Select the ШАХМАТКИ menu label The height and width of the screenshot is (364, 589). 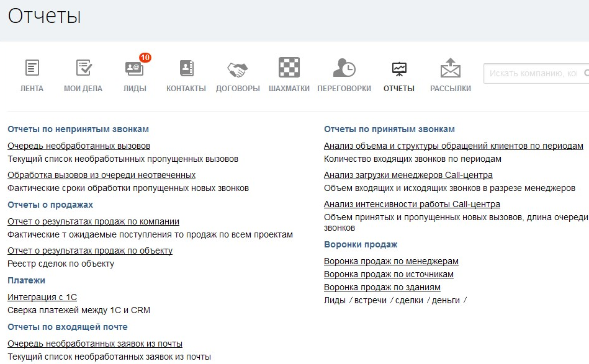point(289,89)
